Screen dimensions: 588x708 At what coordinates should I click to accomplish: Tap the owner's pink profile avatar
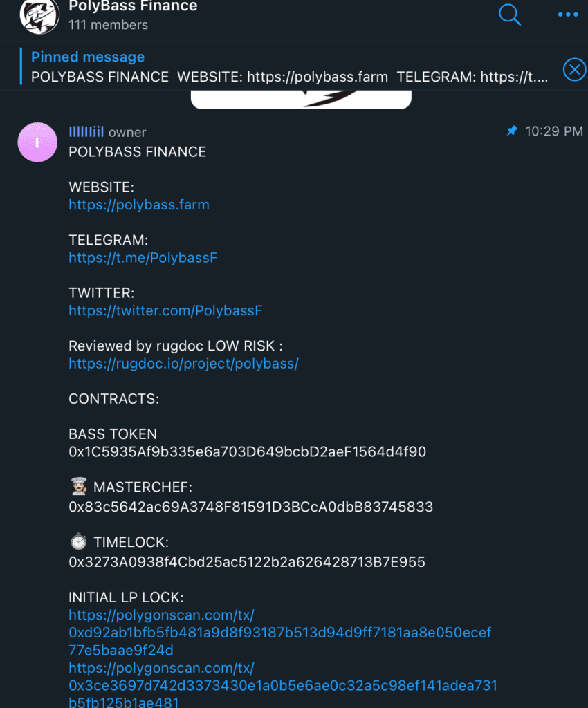coord(37,142)
